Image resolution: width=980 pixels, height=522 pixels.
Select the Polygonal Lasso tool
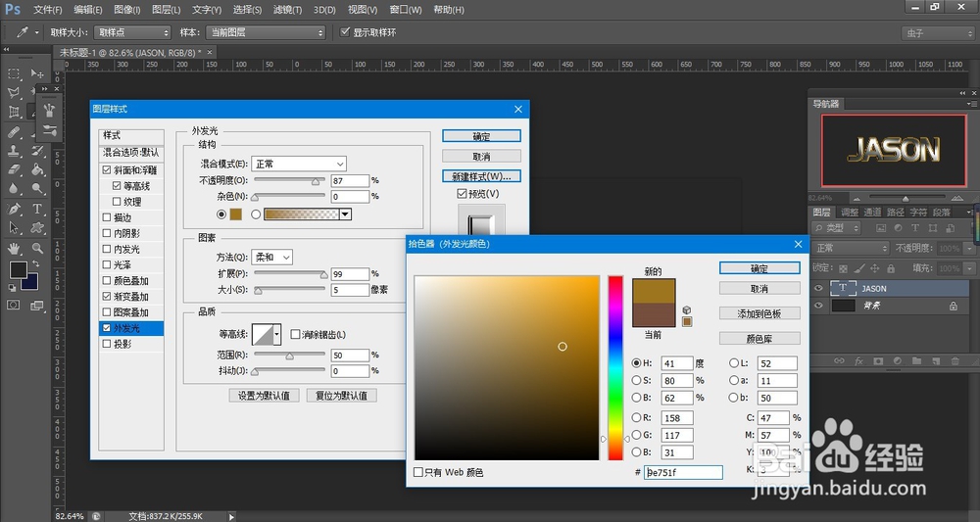pyautogui.click(x=14, y=92)
